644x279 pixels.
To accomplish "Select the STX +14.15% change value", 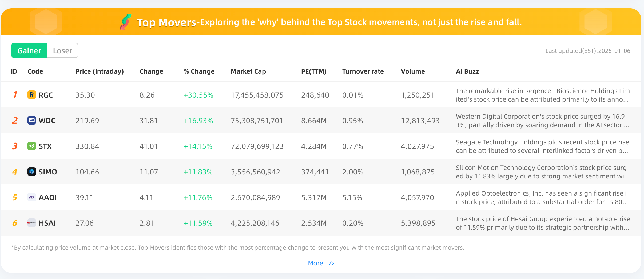I will point(198,146).
